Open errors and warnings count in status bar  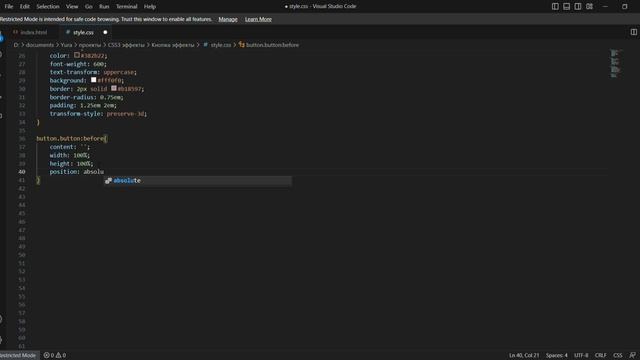click(x=55, y=356)
